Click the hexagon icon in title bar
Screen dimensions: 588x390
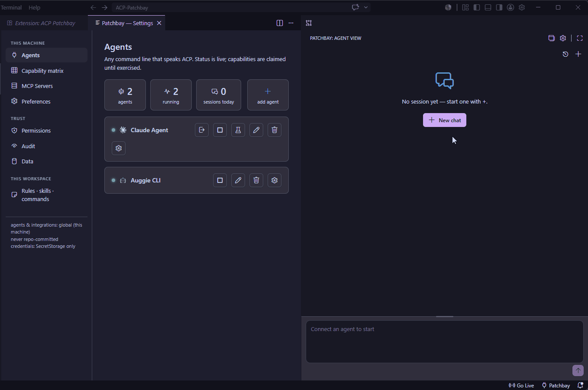[448, 7]
